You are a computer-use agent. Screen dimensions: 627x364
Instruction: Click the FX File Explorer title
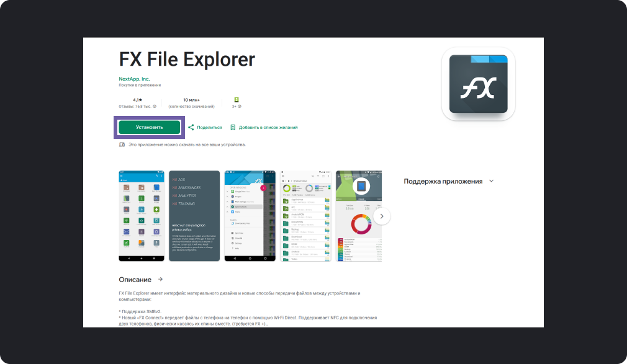point(187,60)
